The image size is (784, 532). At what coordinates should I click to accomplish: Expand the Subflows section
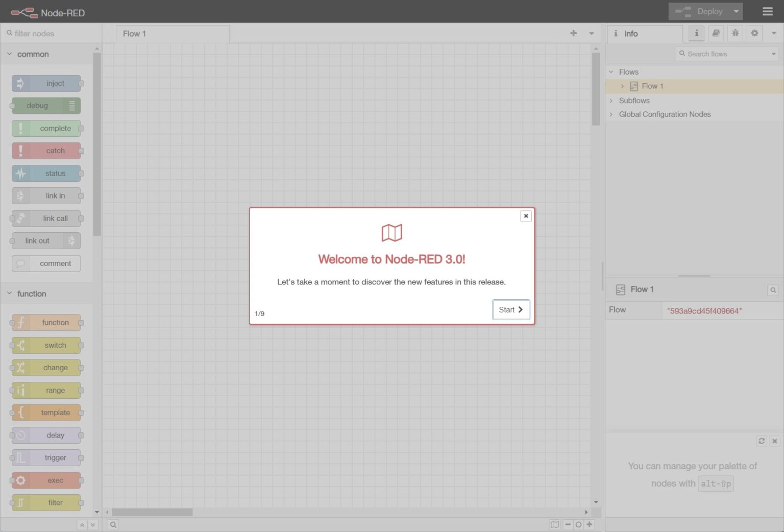pos(611,101)
